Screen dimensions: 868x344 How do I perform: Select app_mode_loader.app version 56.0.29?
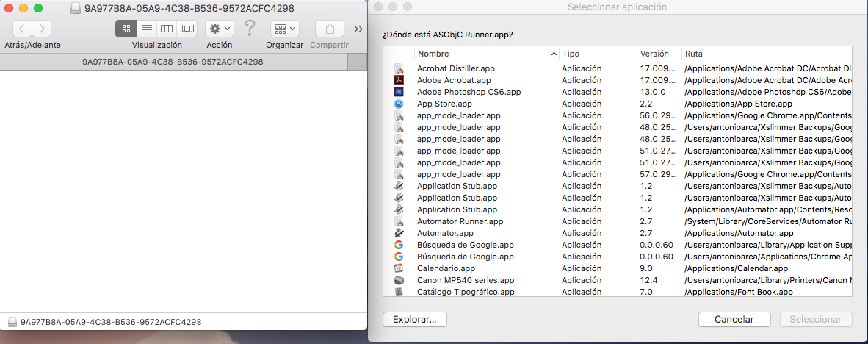pyautogui.click(x=618, y=116)
